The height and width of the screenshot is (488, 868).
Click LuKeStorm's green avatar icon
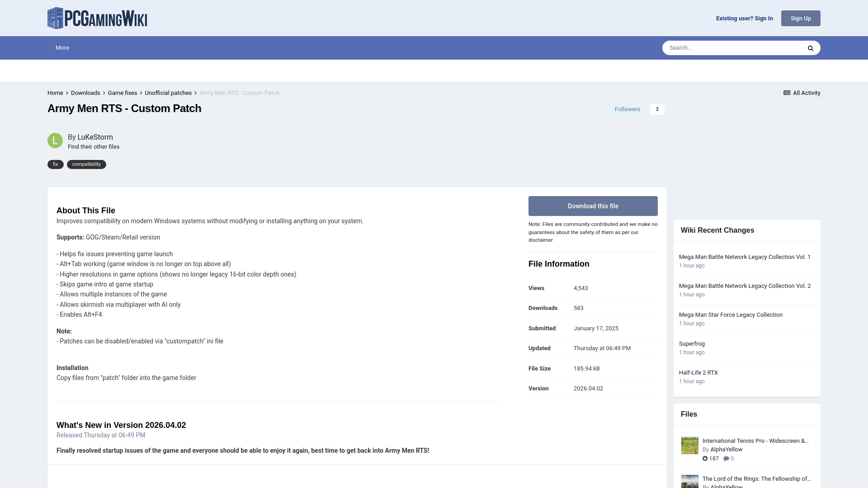click(x=55, y=141)
